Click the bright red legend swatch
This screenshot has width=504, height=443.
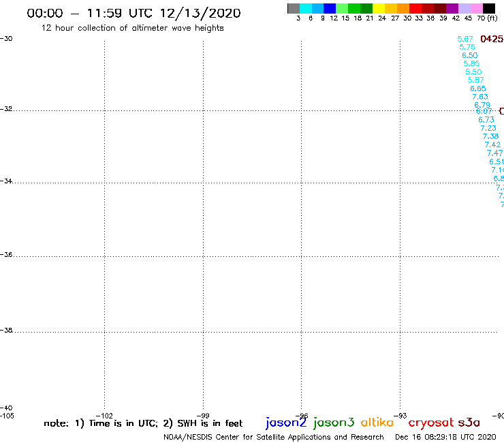click(415, 8)
